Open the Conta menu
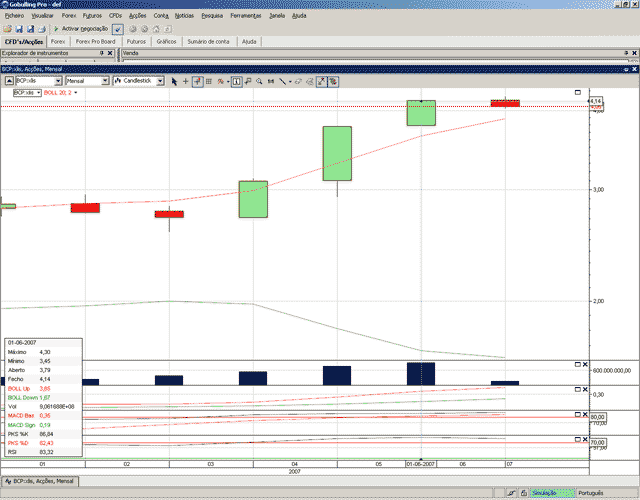 pos(161,16)
